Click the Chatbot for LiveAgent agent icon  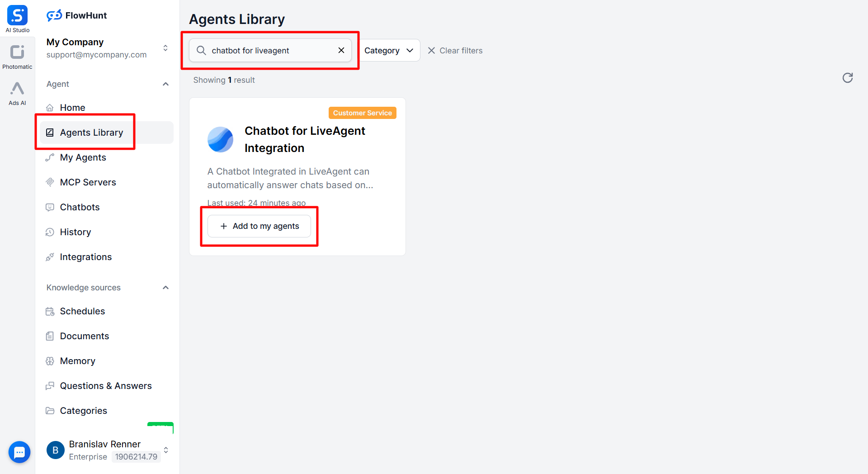point(220,139)
